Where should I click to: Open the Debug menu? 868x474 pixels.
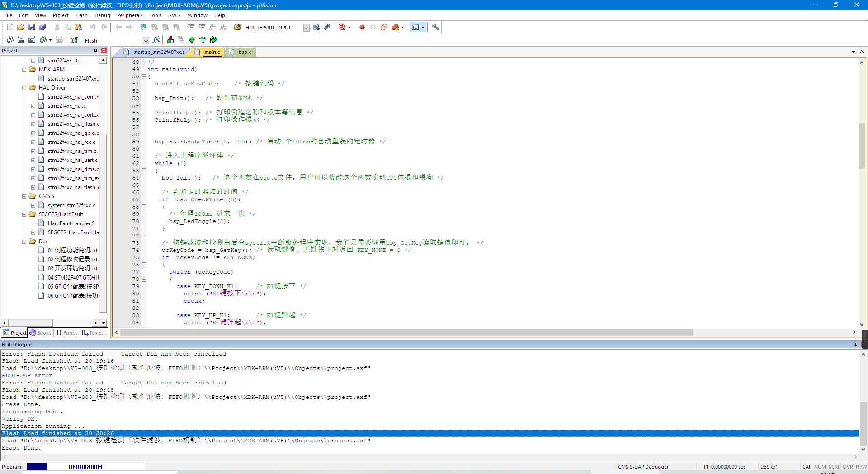click(x=102, y=15)
